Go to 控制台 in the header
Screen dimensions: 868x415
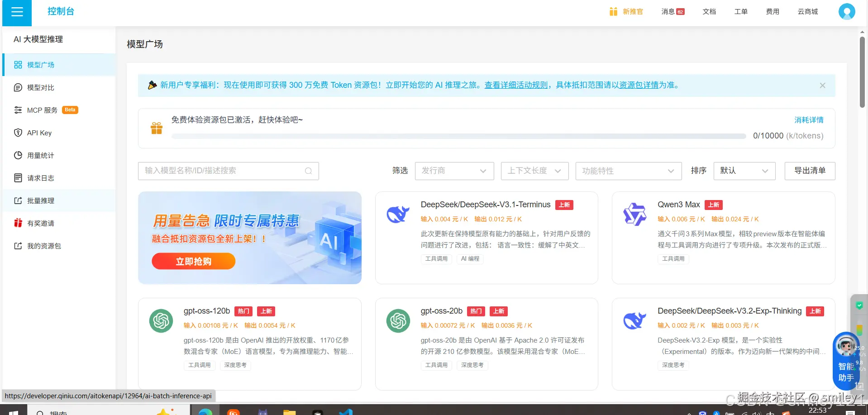[x=61, y=11]
